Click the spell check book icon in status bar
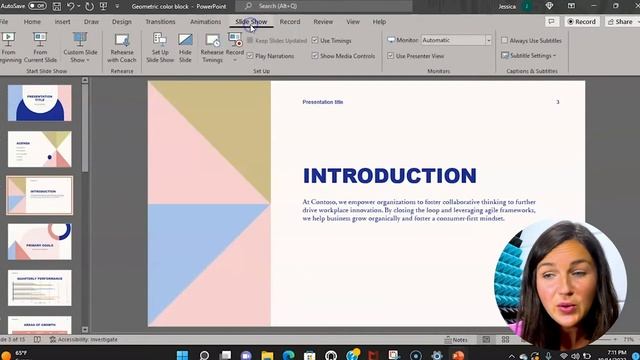 37,340
